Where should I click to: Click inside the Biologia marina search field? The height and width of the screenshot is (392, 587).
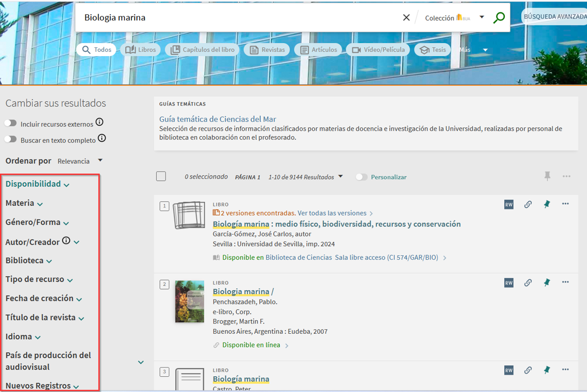[240, 17]
